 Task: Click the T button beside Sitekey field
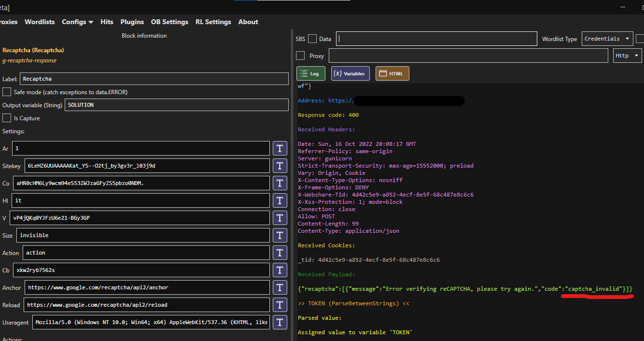click(x=280, y=166)
